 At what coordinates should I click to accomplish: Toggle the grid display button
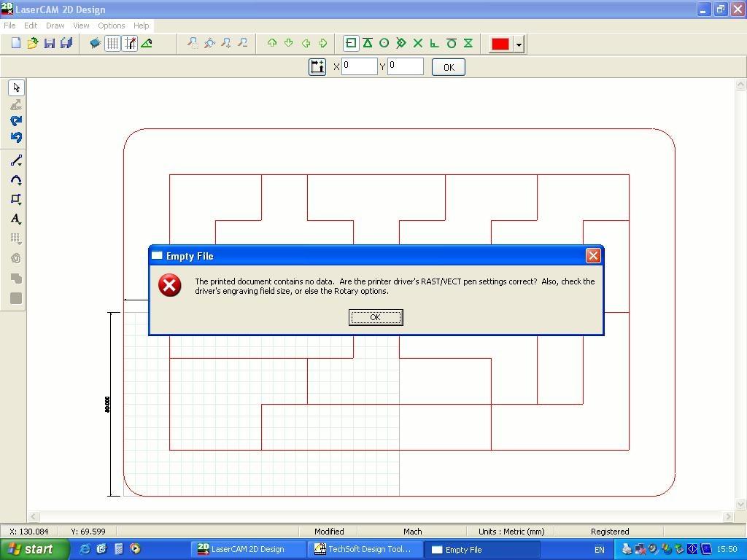[112, 44]
